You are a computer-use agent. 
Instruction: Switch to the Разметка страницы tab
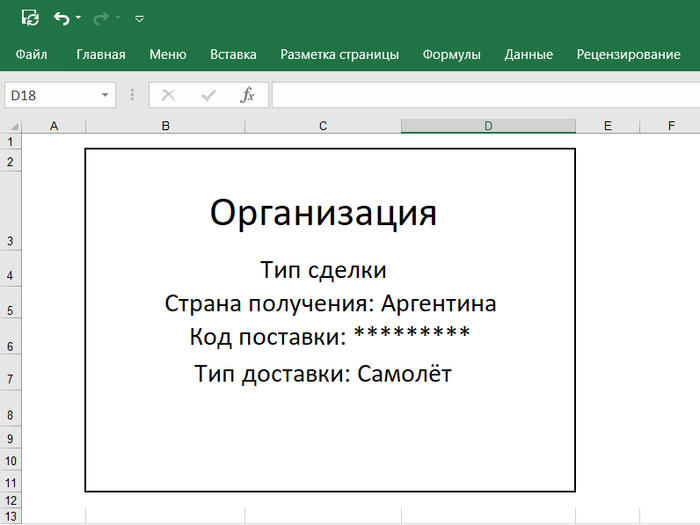[339, 55]
